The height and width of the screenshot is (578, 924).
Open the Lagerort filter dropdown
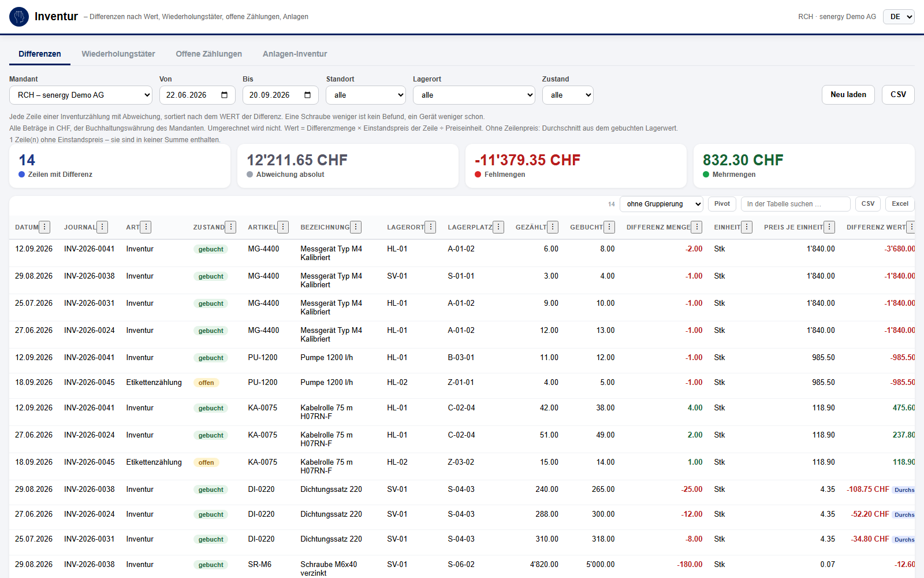pos(474,95)
